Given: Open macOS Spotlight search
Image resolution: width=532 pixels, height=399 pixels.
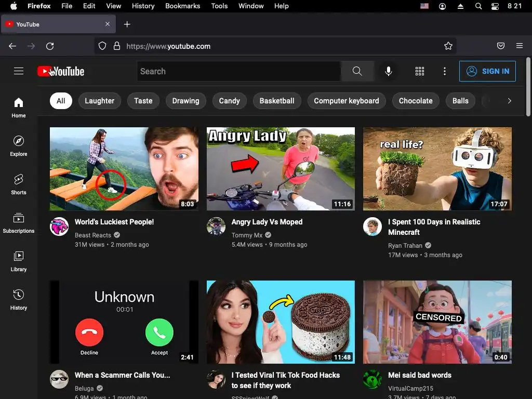Looking at the screenshot, I should coord(478,6).
